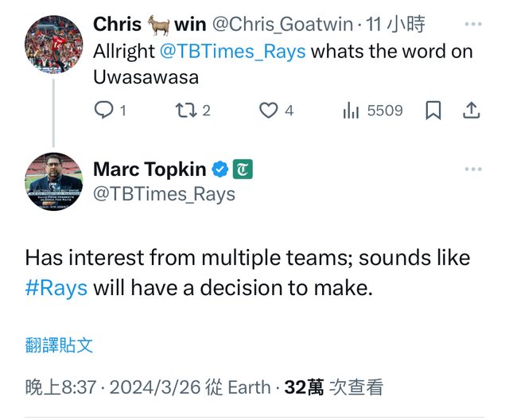The width and height of the screenshot is (509, 420).
Task: Click the Marc Topkin display name
Action: pyautogui.click(x=150, y=169)
